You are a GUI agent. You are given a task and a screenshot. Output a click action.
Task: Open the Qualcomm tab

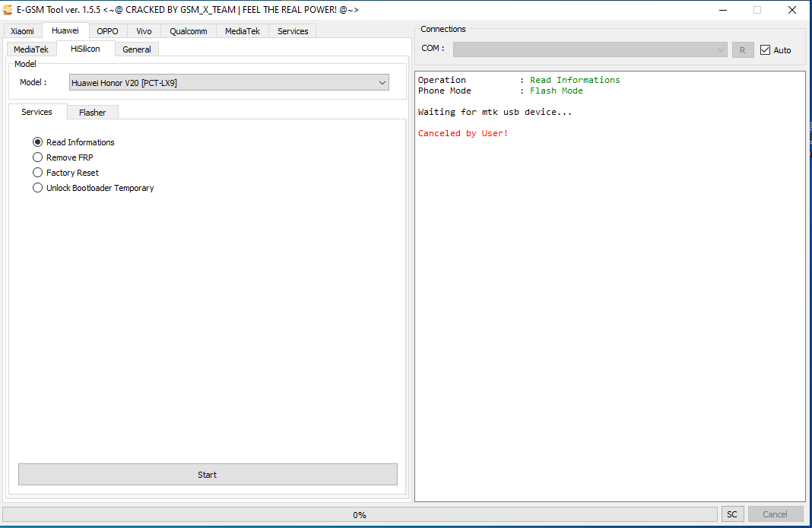(189, 30)
